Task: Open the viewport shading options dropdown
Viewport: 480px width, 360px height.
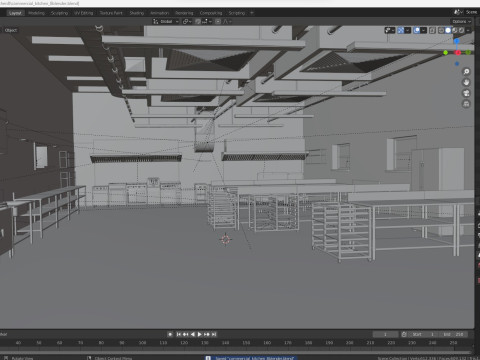Action: 468,30
